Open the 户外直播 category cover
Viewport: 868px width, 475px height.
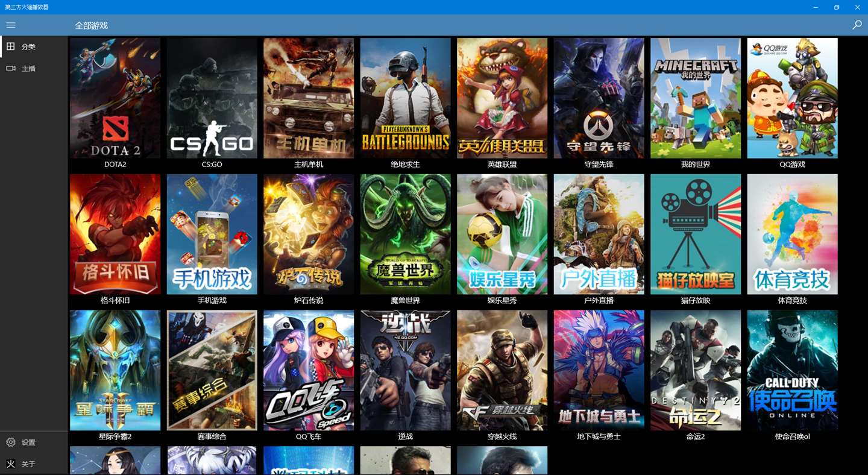(599, 234)
